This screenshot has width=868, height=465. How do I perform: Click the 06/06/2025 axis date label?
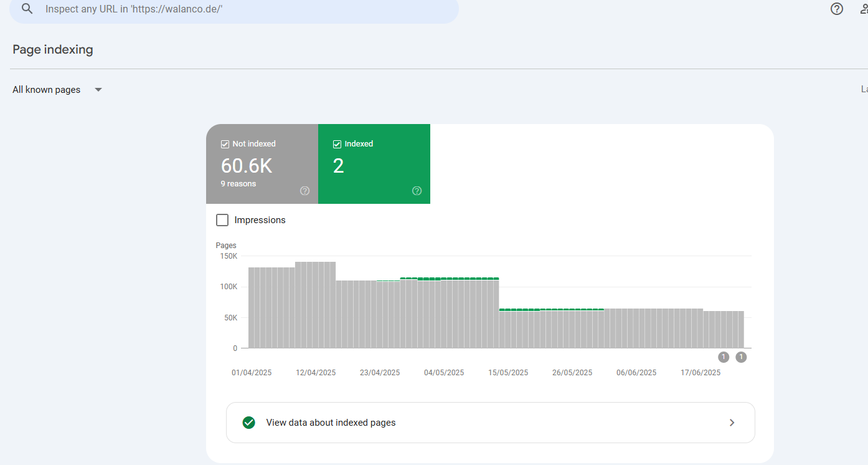[636, 373]
